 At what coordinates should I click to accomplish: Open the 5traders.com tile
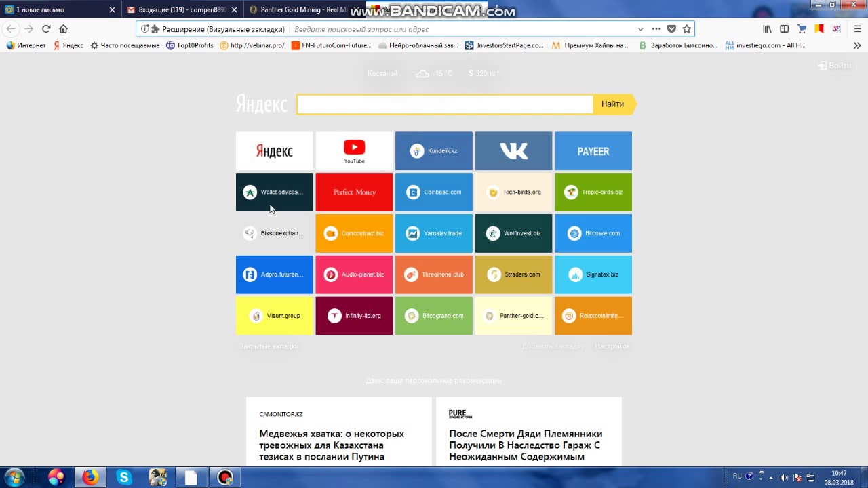(x=513, y=274)
